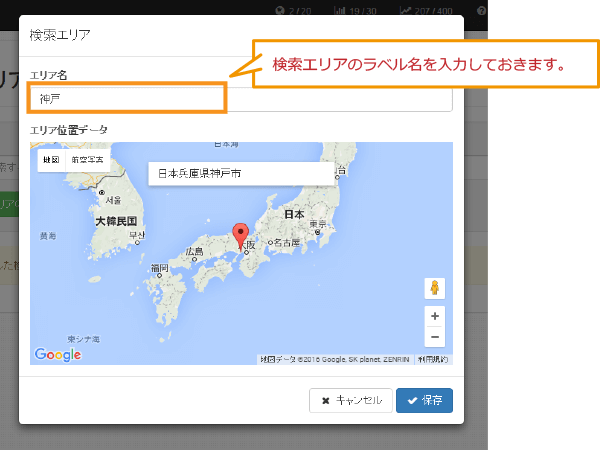Click the 東京 city label on the map
600x450 pixels.
pyautogui.click(x=318, y=224)
